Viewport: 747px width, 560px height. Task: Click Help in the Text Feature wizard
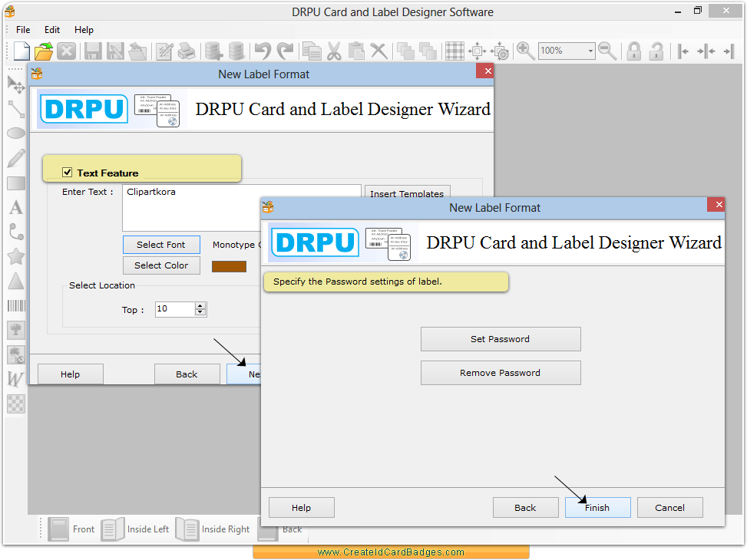tap(70, 374)
